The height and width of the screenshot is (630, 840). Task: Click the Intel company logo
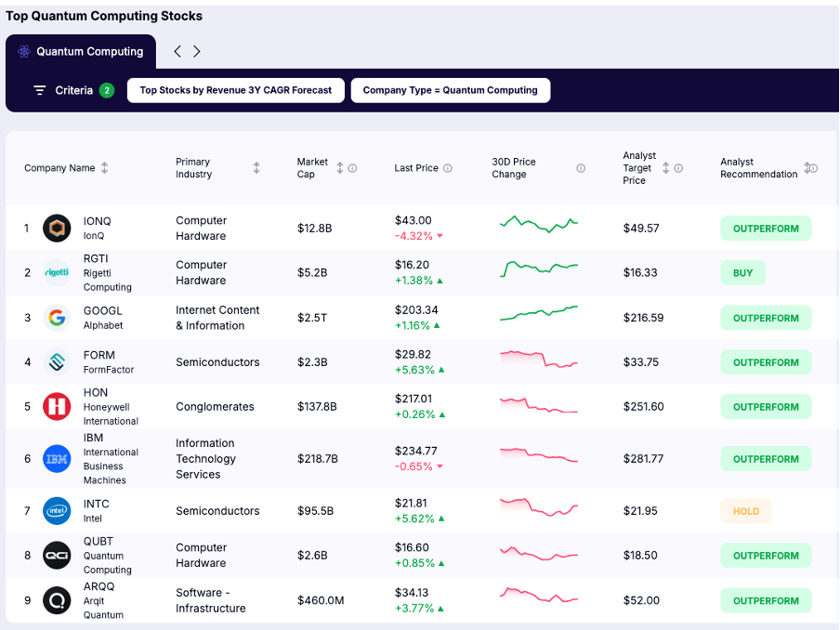(57, 510)
